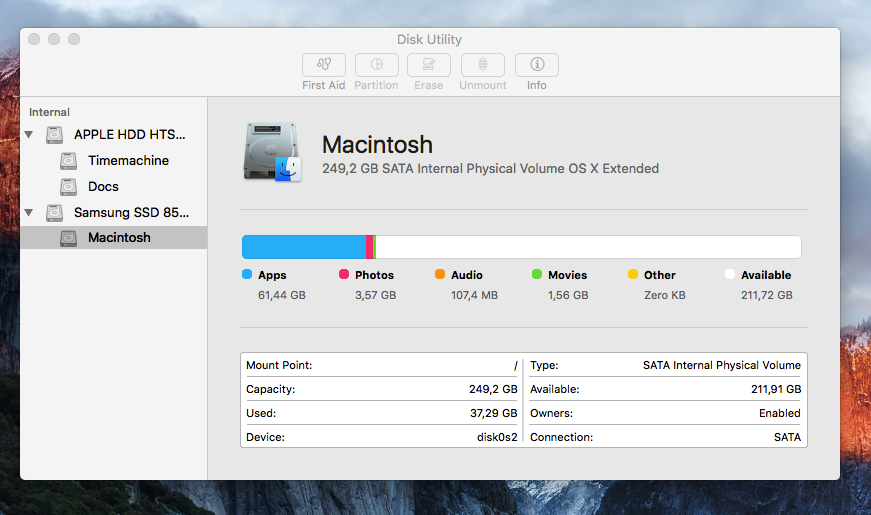Click the Photos legend label
This screenshot has height=515, width=871.
click(374, 275)
